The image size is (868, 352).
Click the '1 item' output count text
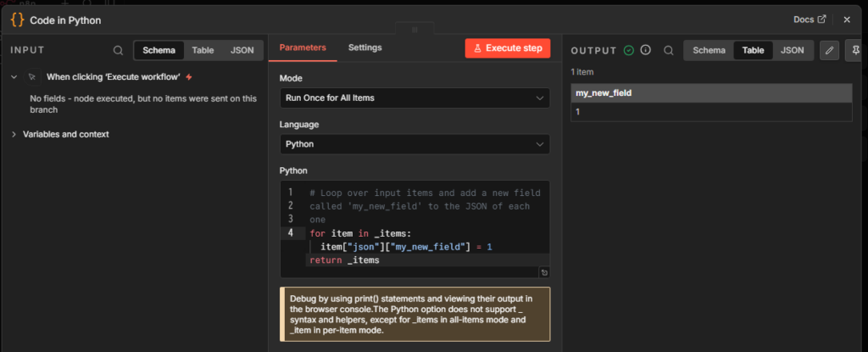582,72
